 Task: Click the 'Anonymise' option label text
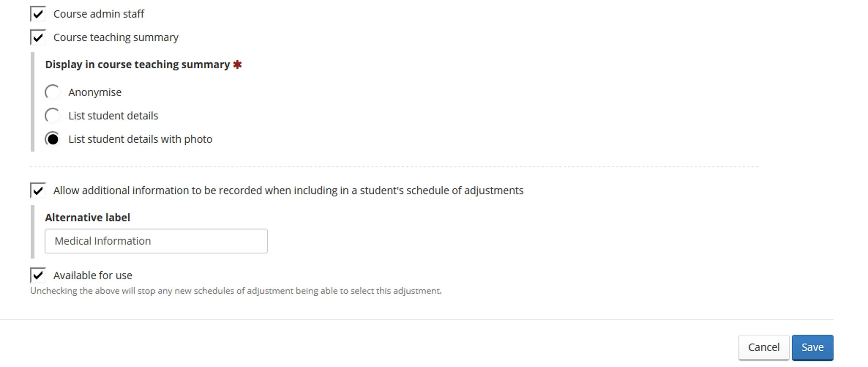[x=95, y=92]
